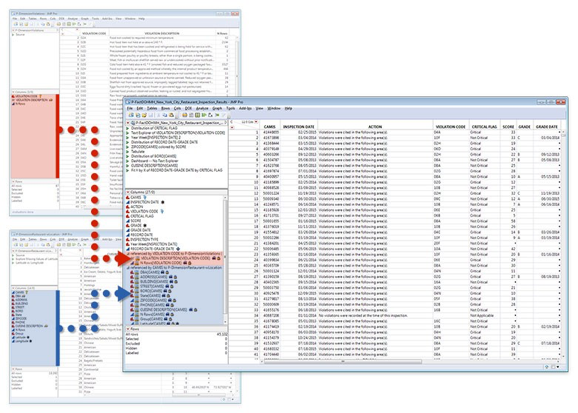Open the Add-Ins menu in the front window
The image size is (578, 413).
(x=245, y=108)
